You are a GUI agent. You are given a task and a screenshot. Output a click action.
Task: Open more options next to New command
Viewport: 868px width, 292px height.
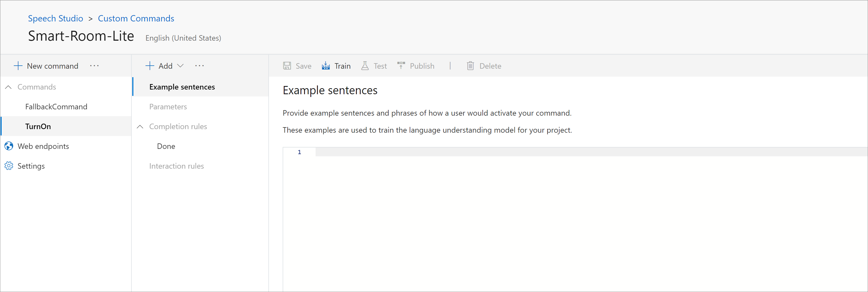coord(94,66)
